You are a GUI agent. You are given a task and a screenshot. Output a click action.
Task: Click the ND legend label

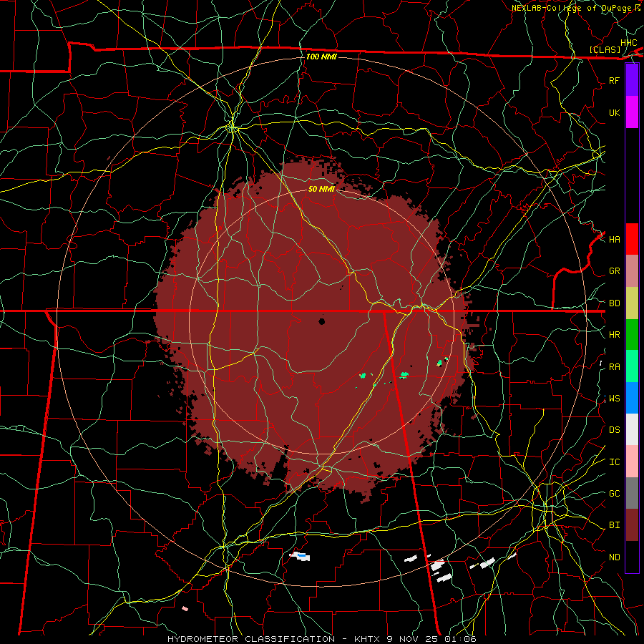coord(614,557)
